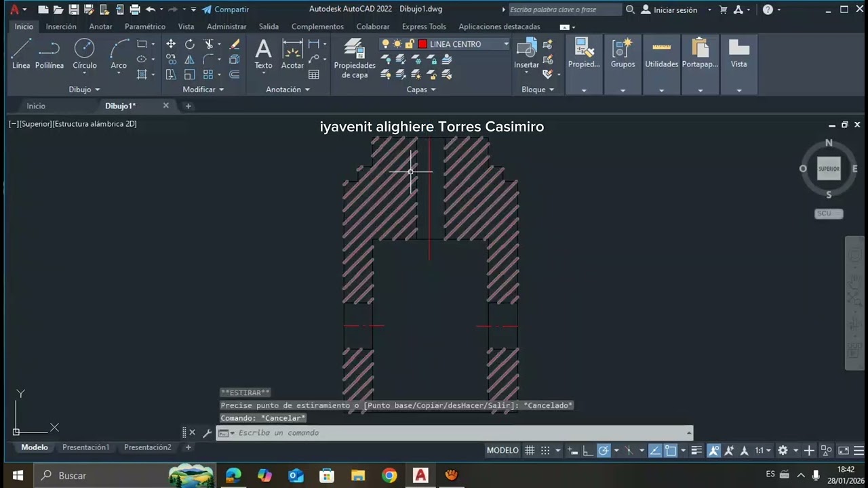Click the keyword search box
Screen dimensions: 868x488
click(564, 9)
